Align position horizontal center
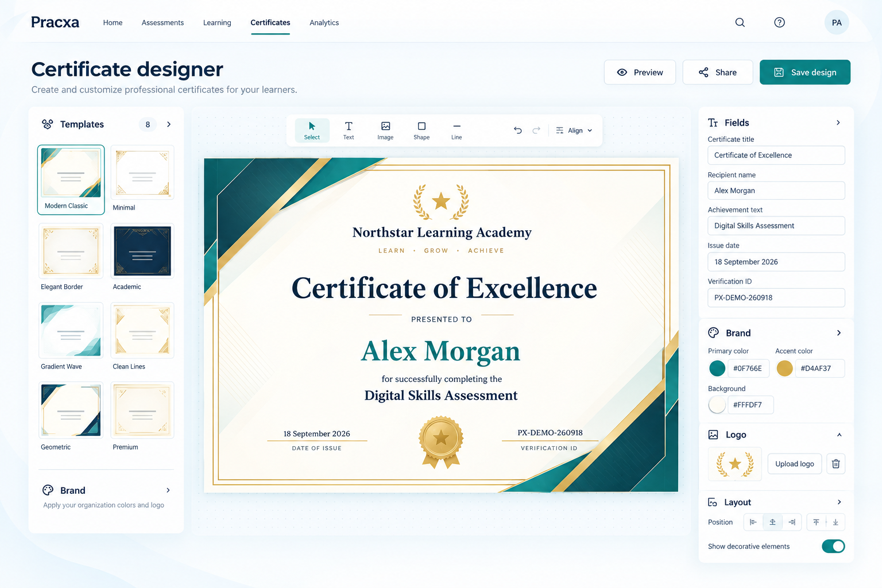Viewport: 882px width, 588px height. pos(773,522)
